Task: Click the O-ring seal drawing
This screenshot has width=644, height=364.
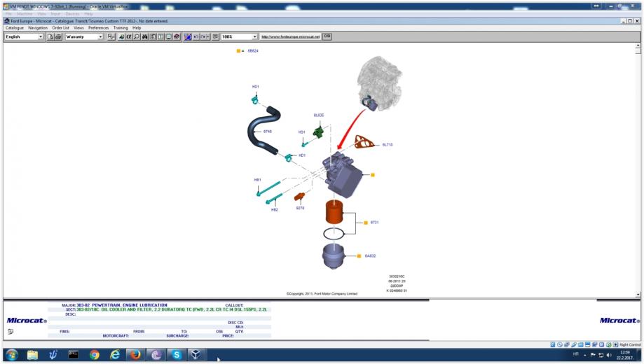Action: 334,234
